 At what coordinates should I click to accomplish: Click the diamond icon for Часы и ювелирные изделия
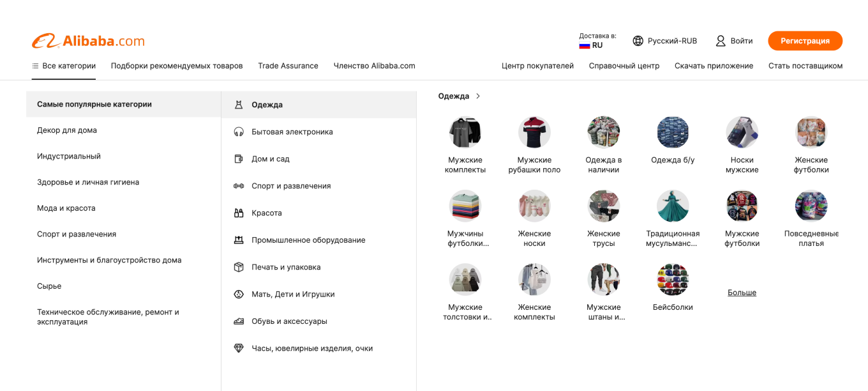click(x=239, y=348)
